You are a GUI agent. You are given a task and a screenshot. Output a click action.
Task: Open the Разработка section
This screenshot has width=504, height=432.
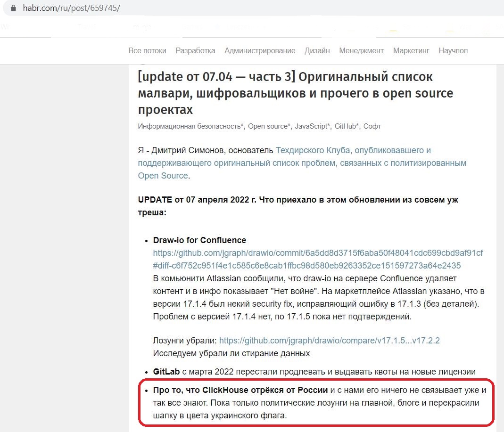tap(195, 51)
